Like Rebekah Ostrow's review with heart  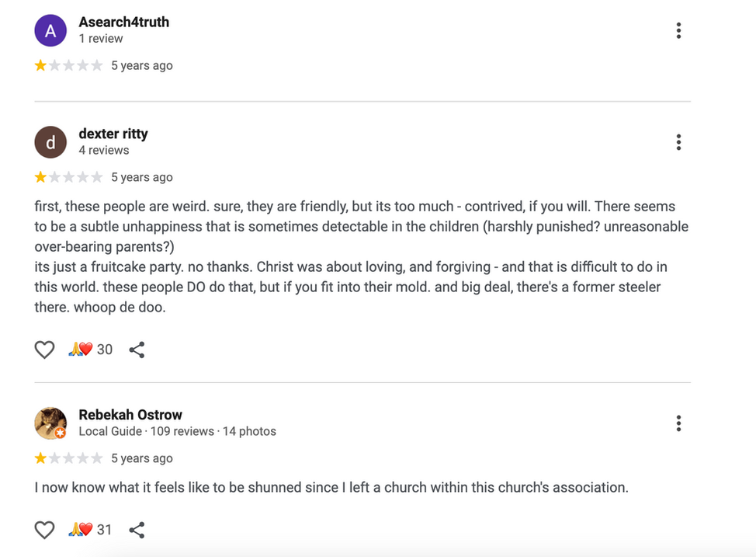tap(44, 530)
